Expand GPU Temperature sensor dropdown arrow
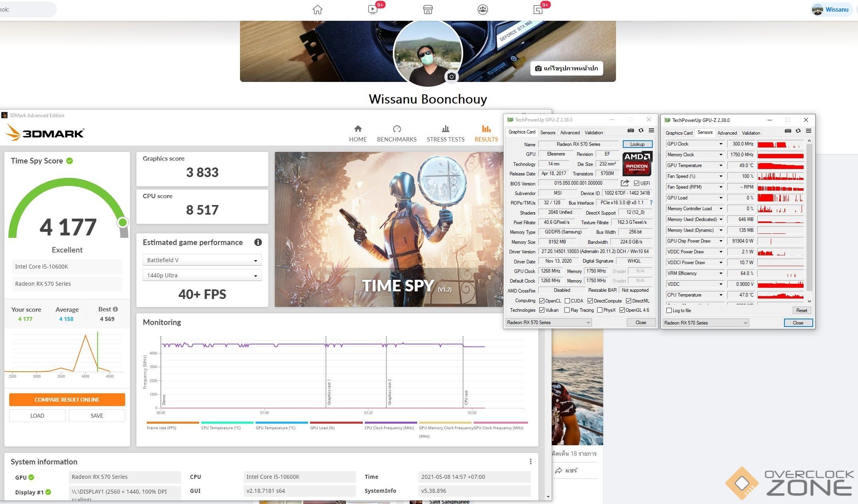Image resolution: width=858 pixels, height=504 pixels. pos(721,165)
